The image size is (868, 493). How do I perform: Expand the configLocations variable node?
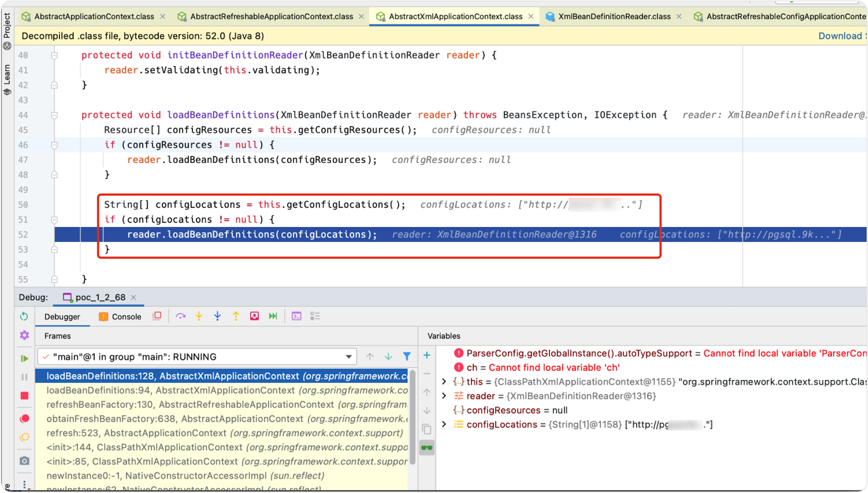444,425
